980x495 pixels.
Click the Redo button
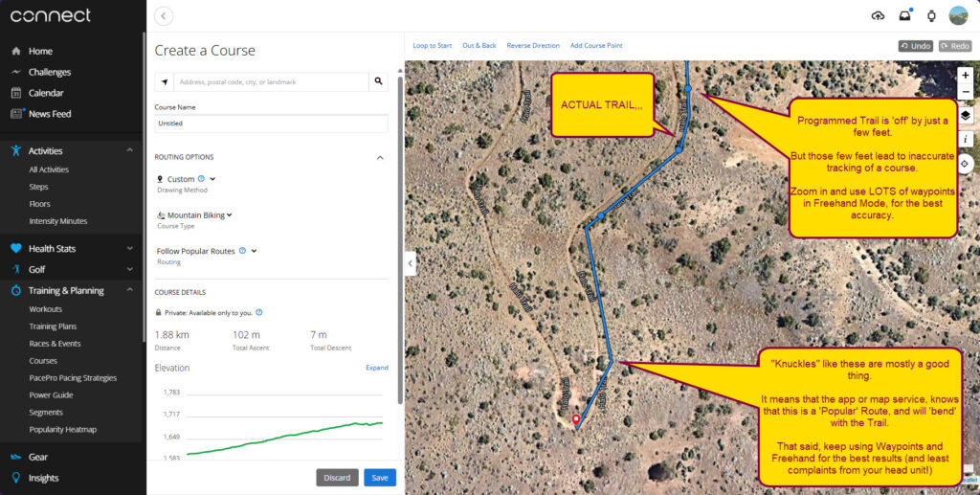click(955, 46)
